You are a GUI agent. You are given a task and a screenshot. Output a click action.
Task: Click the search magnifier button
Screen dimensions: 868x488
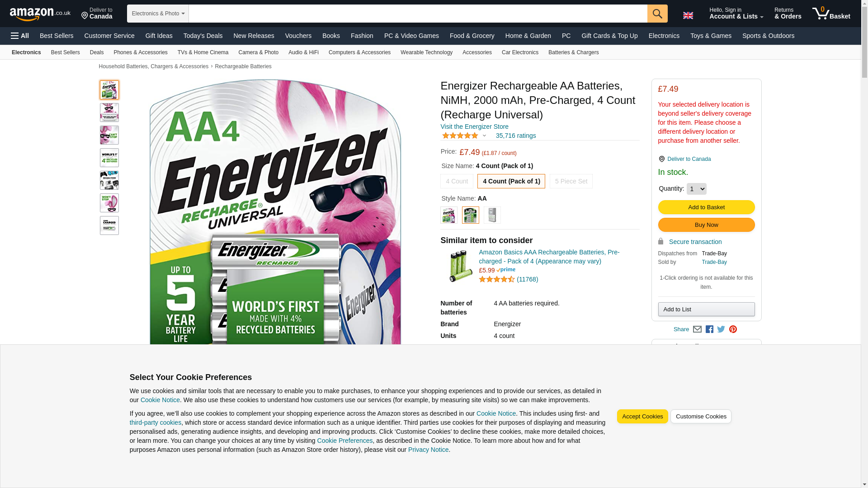[x=657, y=14]
